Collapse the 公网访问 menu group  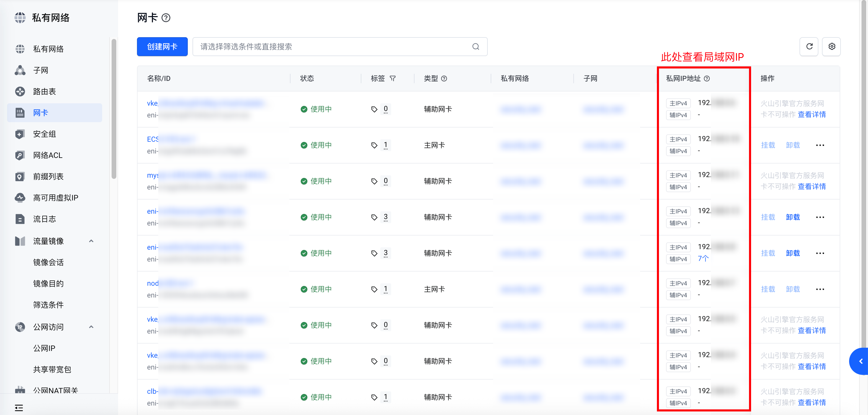[91, 327]
